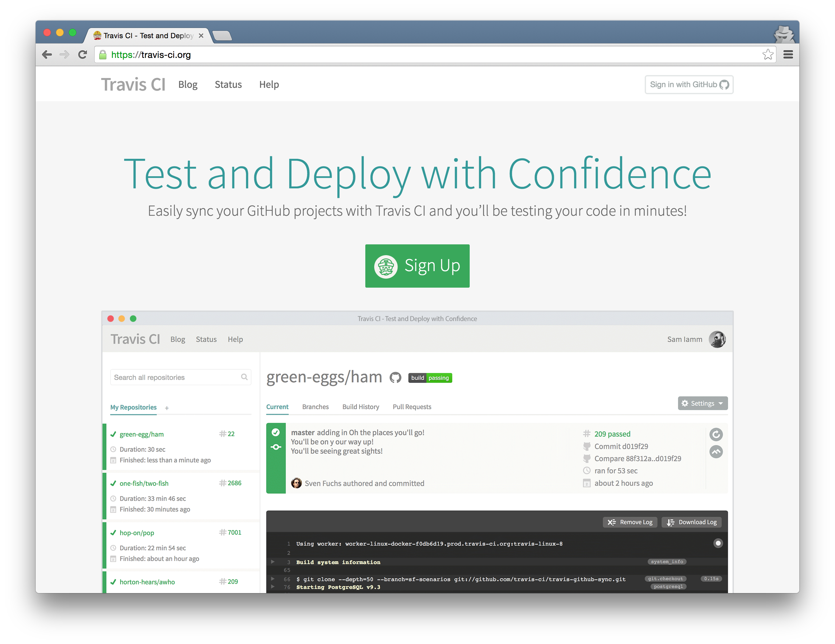
Task: Switch to the Build History tab
Action: click(x=361, y=407)
